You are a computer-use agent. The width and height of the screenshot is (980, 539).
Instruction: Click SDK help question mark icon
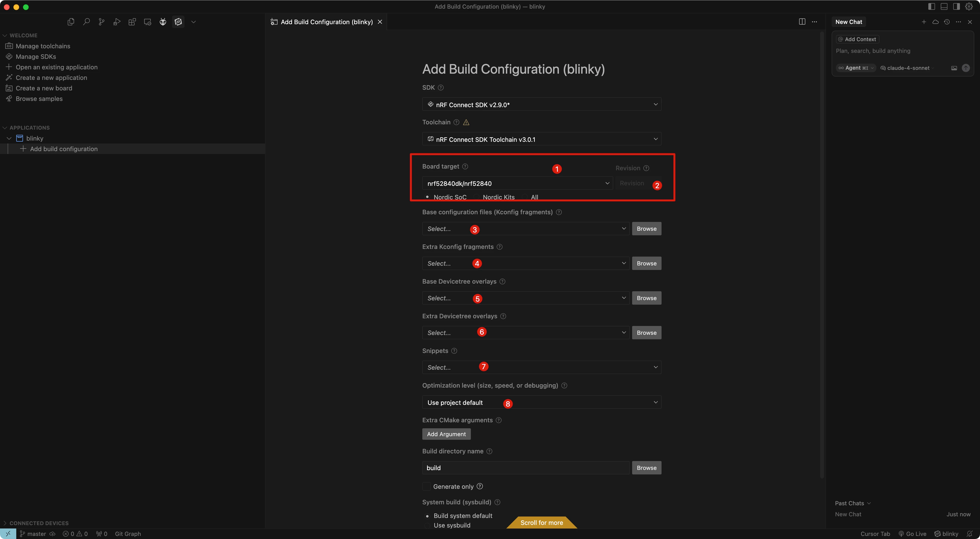point(440,88)
